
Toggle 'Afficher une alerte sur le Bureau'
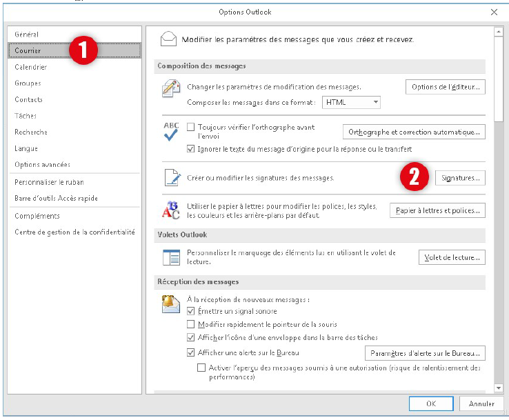pos(191,352)
